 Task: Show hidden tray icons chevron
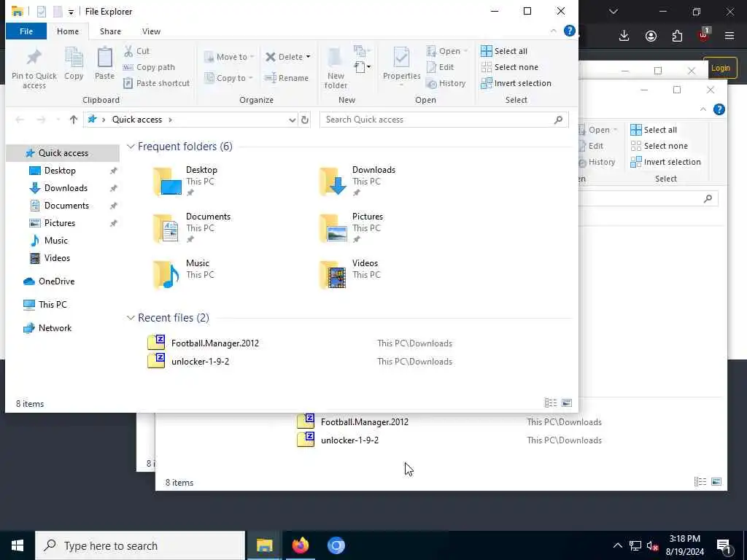coord(617,545)
